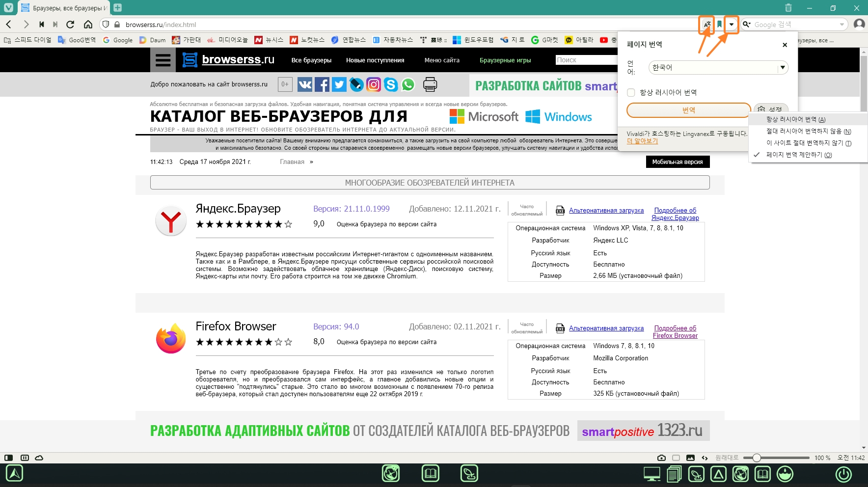This screenshot has width=868, height=487.
Task: Open the language dropdown showing 한국어
Action: tap(718, 67)
